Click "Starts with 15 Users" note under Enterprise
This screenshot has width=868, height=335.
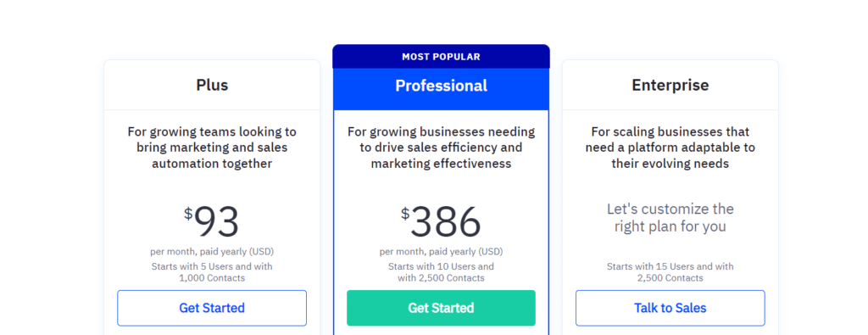click(670, 272)
